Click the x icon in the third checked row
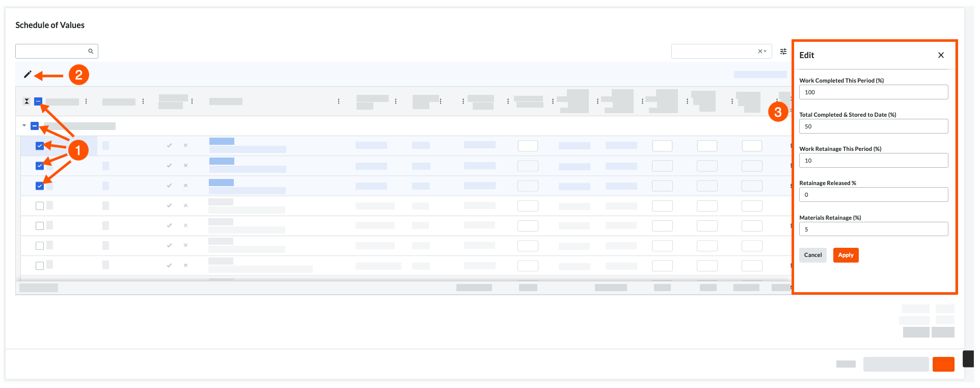 (x=185, y=186)
